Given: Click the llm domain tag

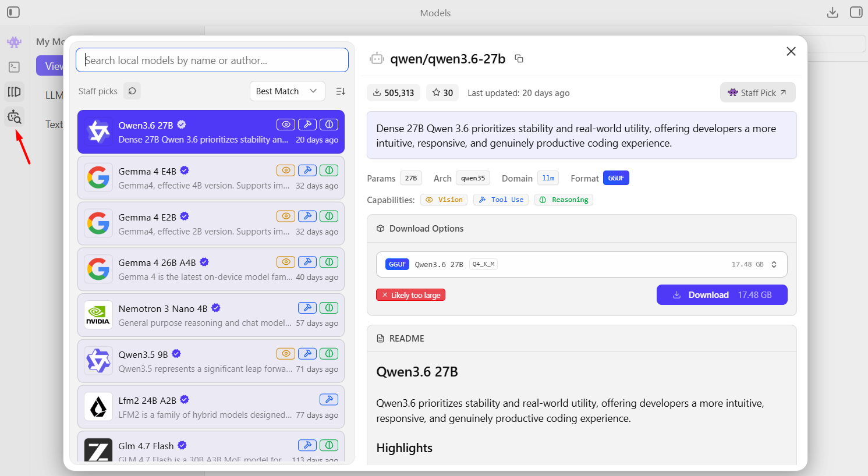Looking at the screenshot, I should pyautogui.click(x=548, y=178).
